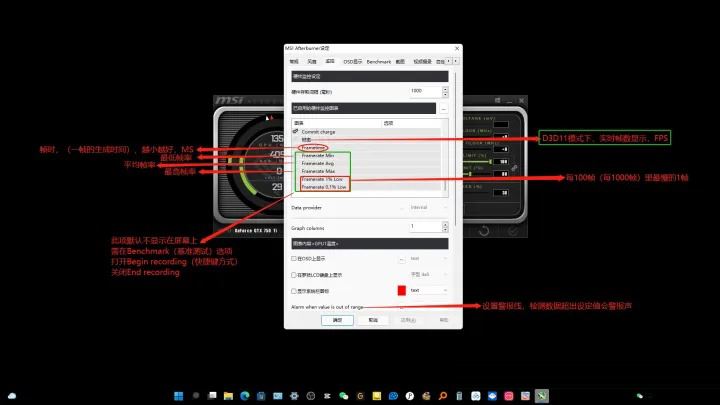
Task: Click the checkmark icon beside Commit charge
Action: point(295,132)
